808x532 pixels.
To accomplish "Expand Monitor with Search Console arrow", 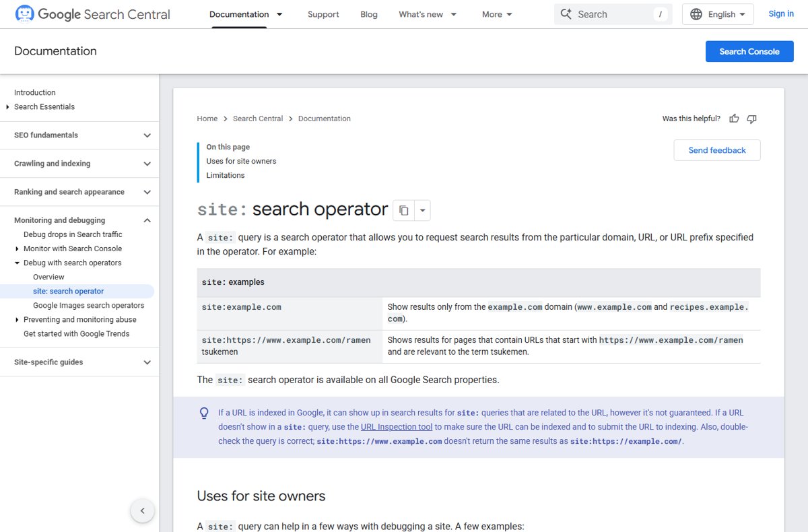I will [17, 249].
